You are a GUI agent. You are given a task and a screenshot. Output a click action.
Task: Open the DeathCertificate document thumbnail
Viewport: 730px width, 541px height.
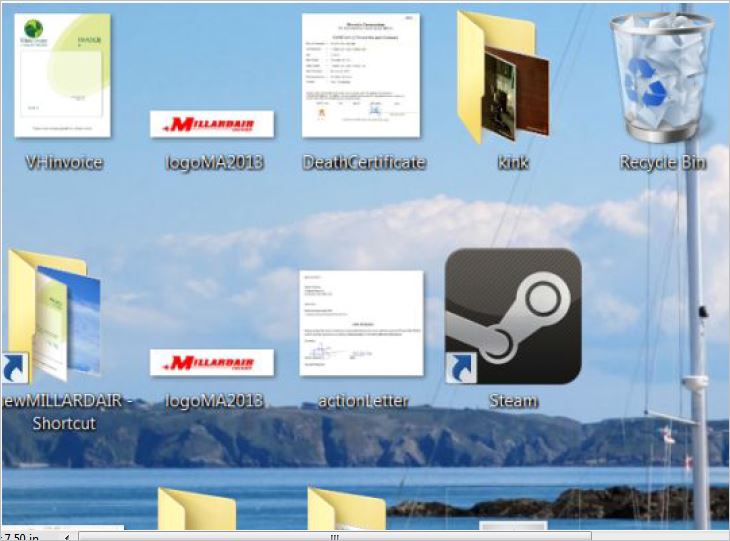pyautogui.click(x=361, y=76)
